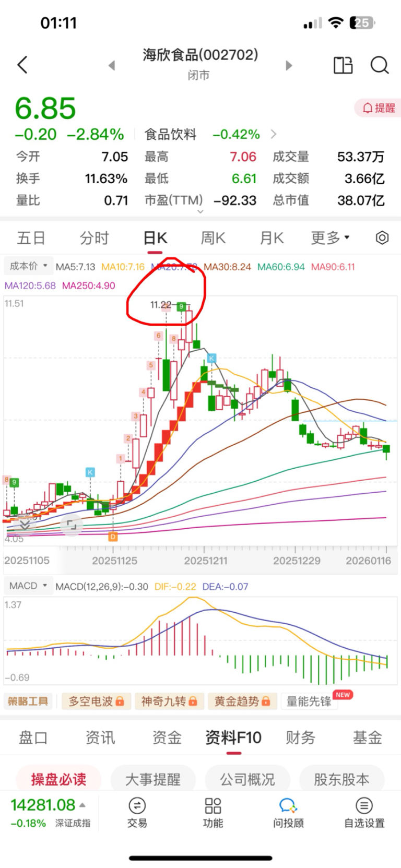
Task: Select the 公司概况 chip
Action: point(247,779)
